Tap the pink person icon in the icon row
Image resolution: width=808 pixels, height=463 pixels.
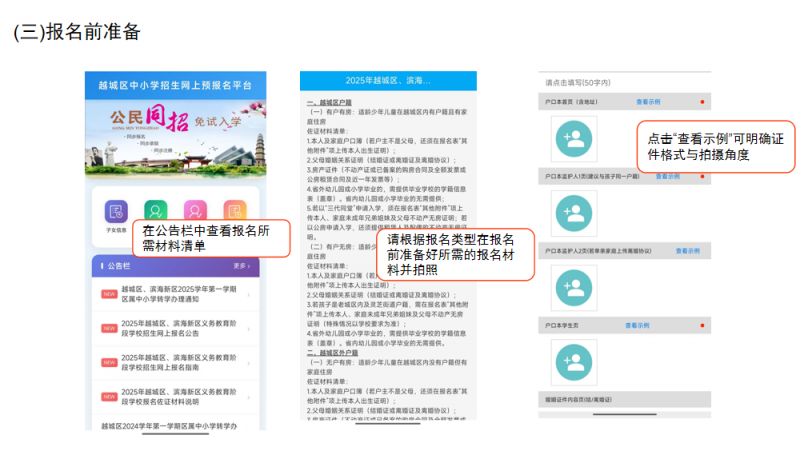[195, 209]
